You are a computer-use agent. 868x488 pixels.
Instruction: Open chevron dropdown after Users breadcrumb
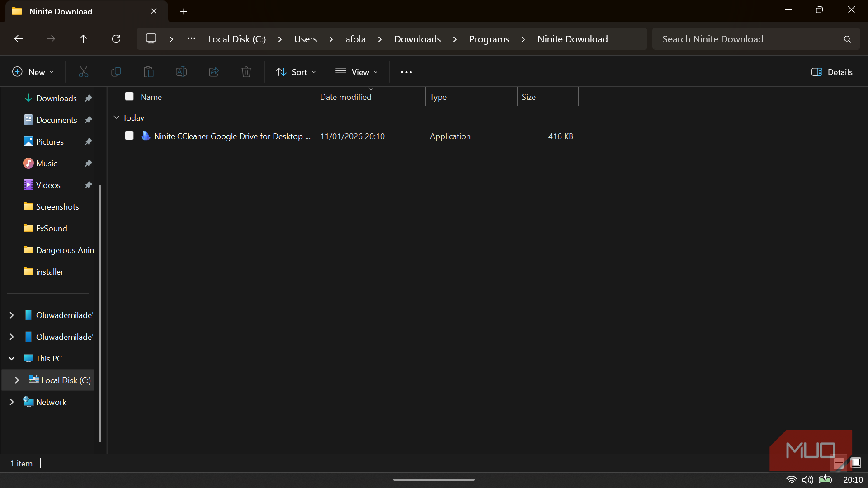pos(331,39)
